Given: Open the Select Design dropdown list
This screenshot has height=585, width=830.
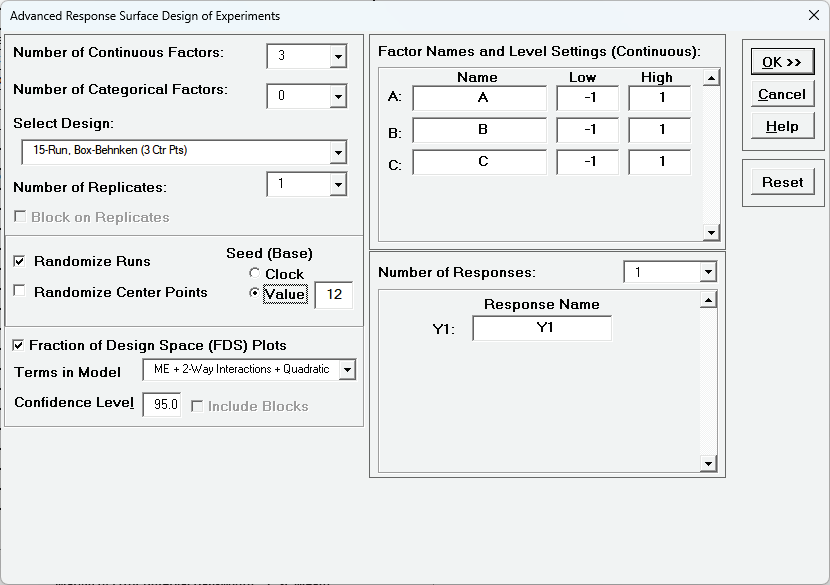Looking at the screenshot, I should coord(337,152).
